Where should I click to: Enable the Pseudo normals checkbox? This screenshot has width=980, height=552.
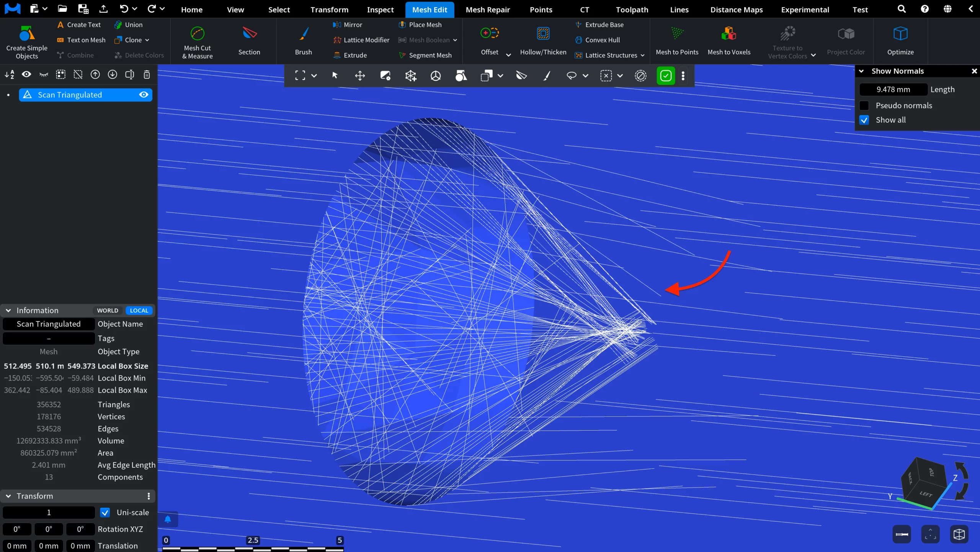(x=864, y=105)
